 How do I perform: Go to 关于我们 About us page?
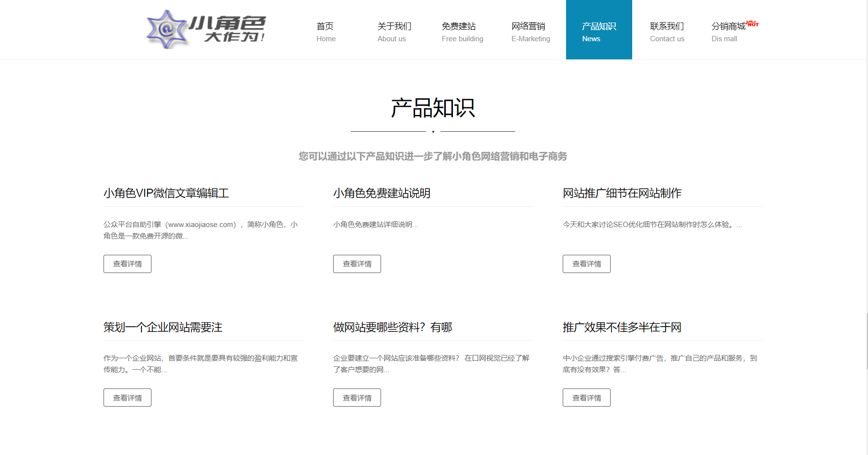coord(394,32)
